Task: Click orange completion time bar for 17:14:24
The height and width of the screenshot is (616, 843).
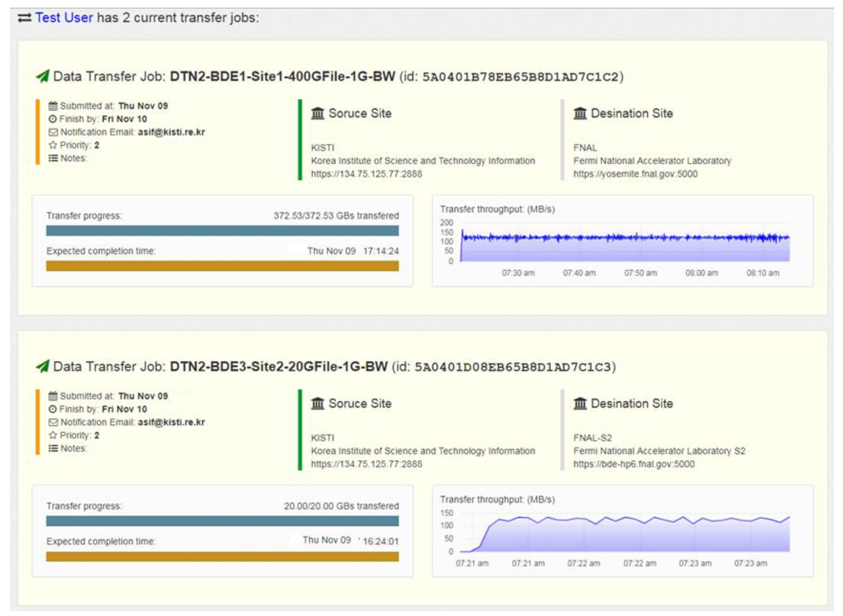Action: (x=222, y=266)
